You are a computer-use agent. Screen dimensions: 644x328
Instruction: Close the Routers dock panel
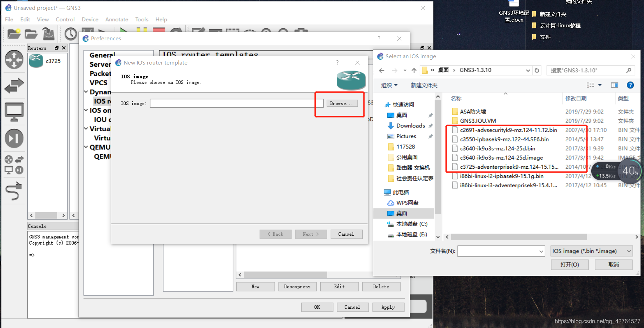click(x=64, y=48)
